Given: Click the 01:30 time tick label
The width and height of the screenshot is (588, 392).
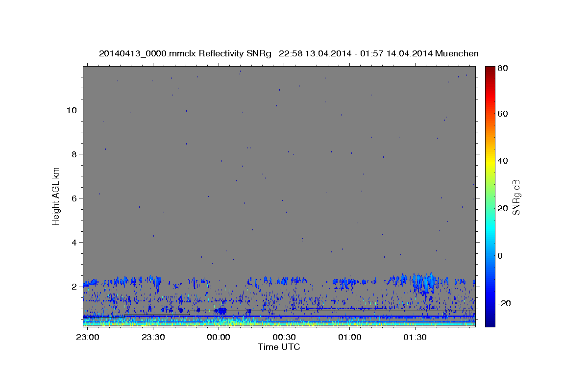Looking at the screenshot, I should coord(415,338).
